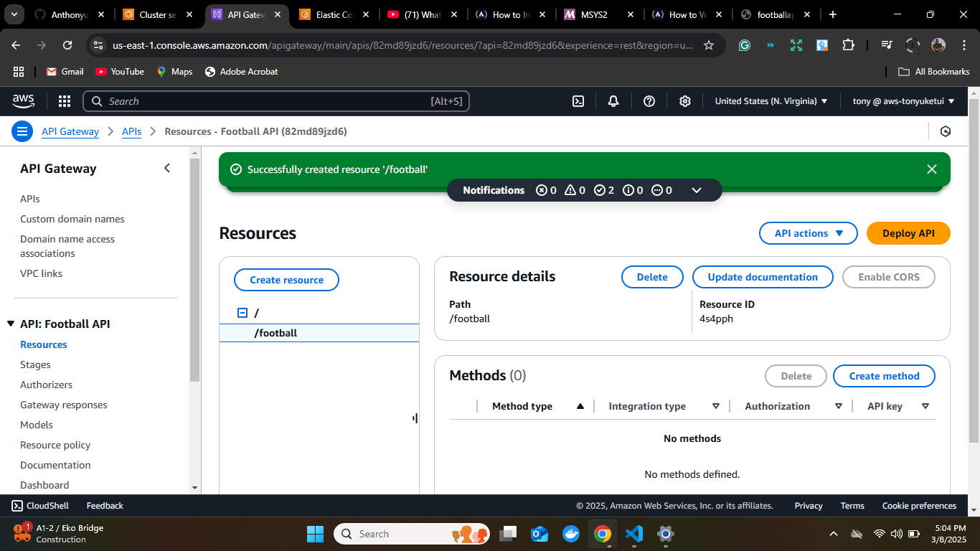
Task: Open Cookie preferences in the footer
Action: click(x=919, y=506)
